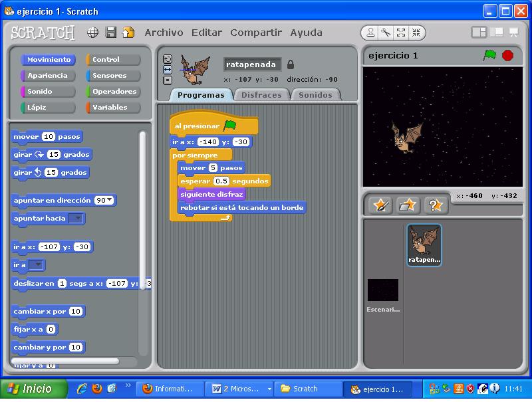Select the Movimiento block category
This screenshot has width=532, height=402.
point(49,59)
